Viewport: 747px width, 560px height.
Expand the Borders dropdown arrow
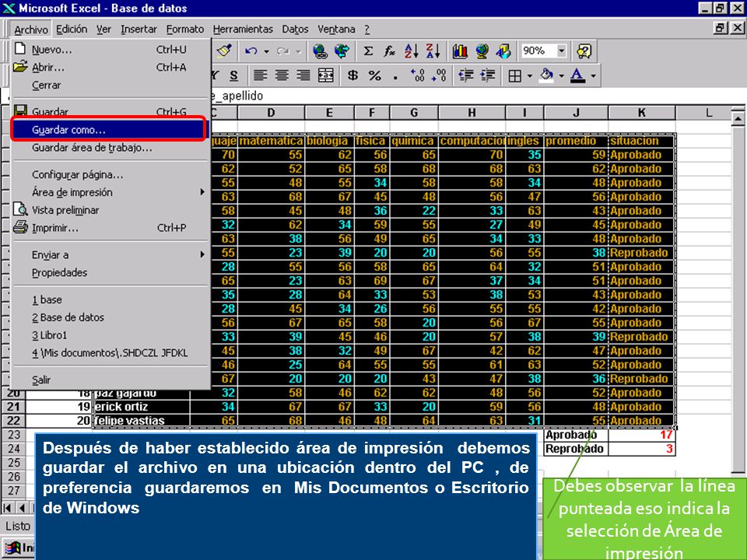tap(530, 75)
